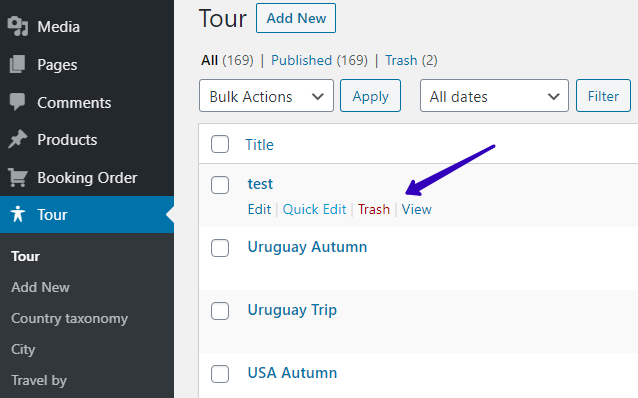Click the Comments speech bubble icon
The image size is (638, 398).
17,102
